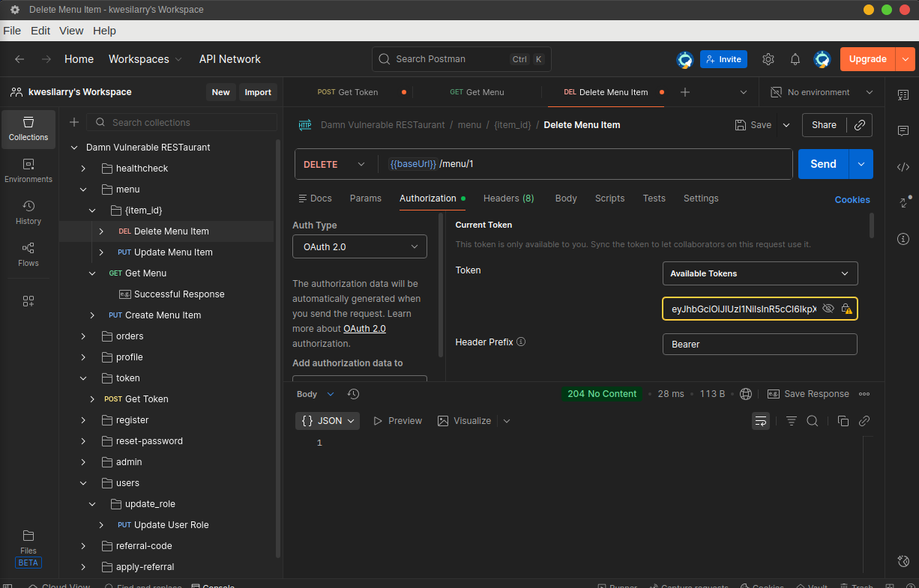Switch to the Headers (8) tab
This screenshot has height=588, width=919.
tap(508, 198)
